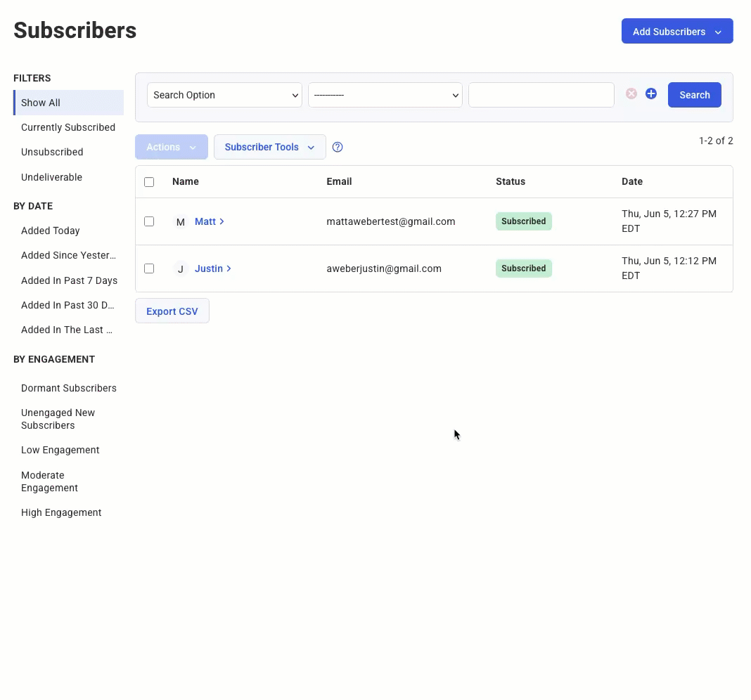Expand the Add Subscribers dropdown arrow
The image size is (751, 700).
718,31
